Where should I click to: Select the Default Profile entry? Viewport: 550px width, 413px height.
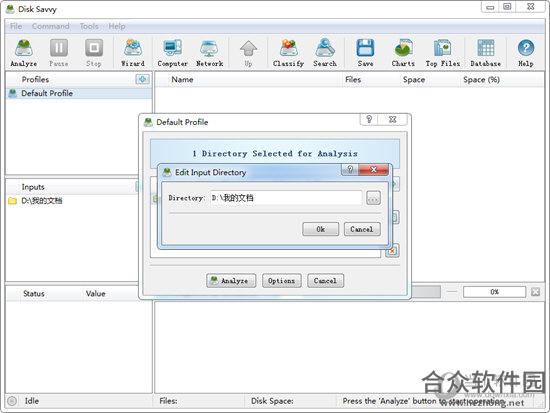(79, 93)
